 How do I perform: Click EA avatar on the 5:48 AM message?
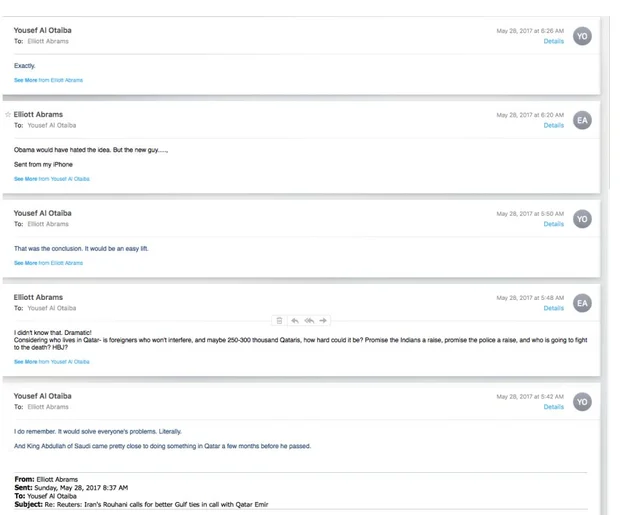point(583,303)
